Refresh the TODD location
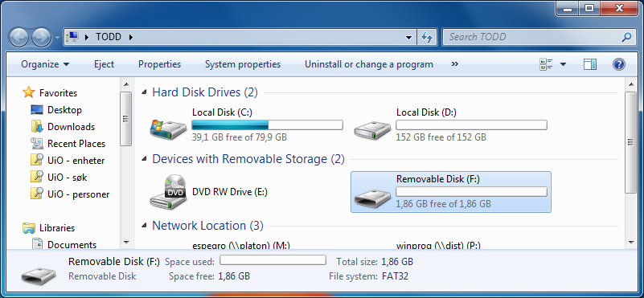The height and width of the screenshot is (298, 644). coord(427,38)
